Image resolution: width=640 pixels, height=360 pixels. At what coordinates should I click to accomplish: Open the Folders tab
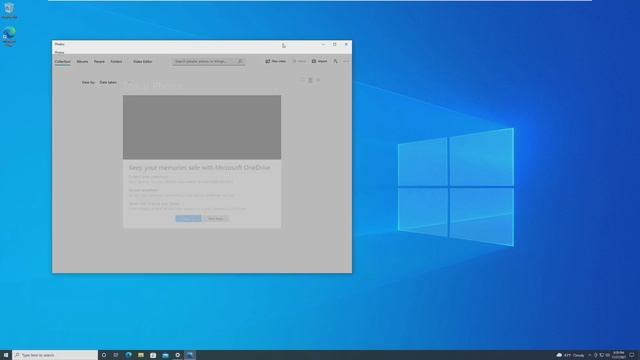116,61
